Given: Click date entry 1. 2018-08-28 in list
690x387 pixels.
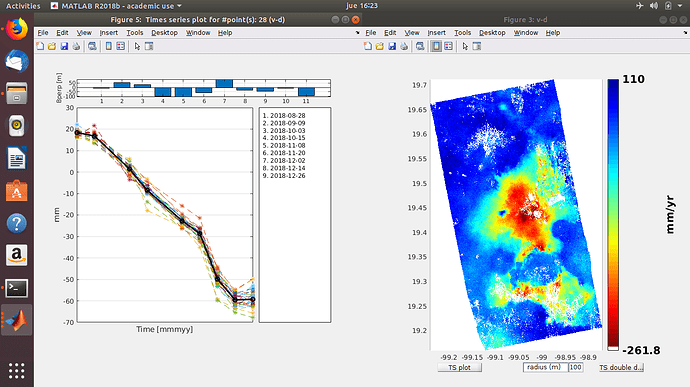Looking at the screenshot, I should (284, 115).
